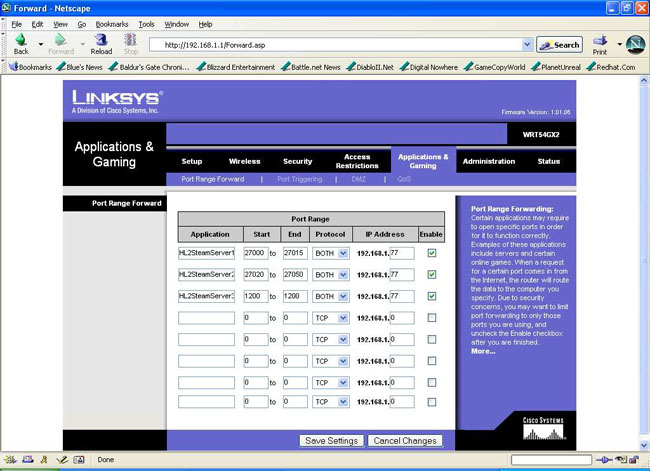The height and width of the screenshot is (471, 650).
Task: Open the TCP protocol dropdown in last row
Action: (330, 402)
